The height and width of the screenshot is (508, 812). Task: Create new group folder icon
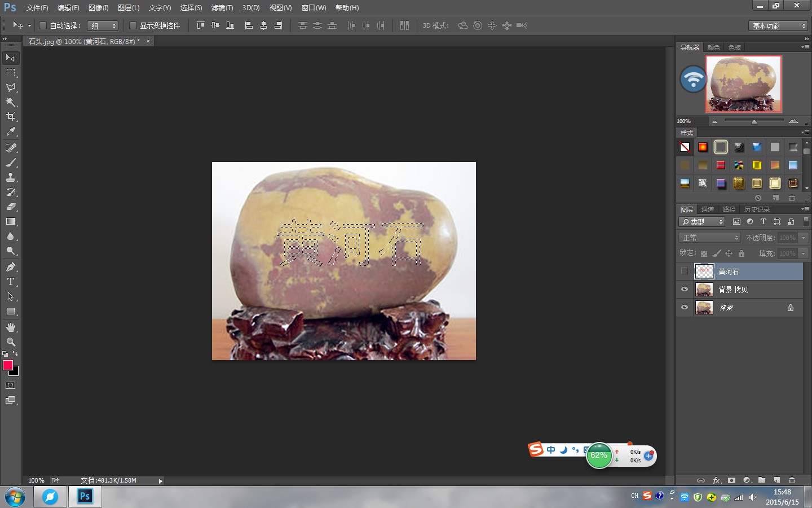click(762, 480)
